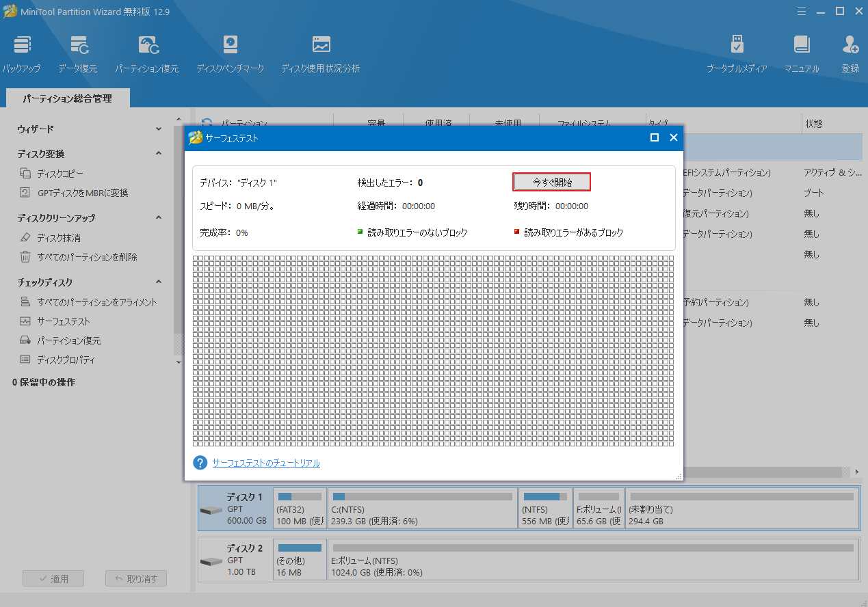
Task: Select ディスク 2 drive icon
Action: (211, 561)
